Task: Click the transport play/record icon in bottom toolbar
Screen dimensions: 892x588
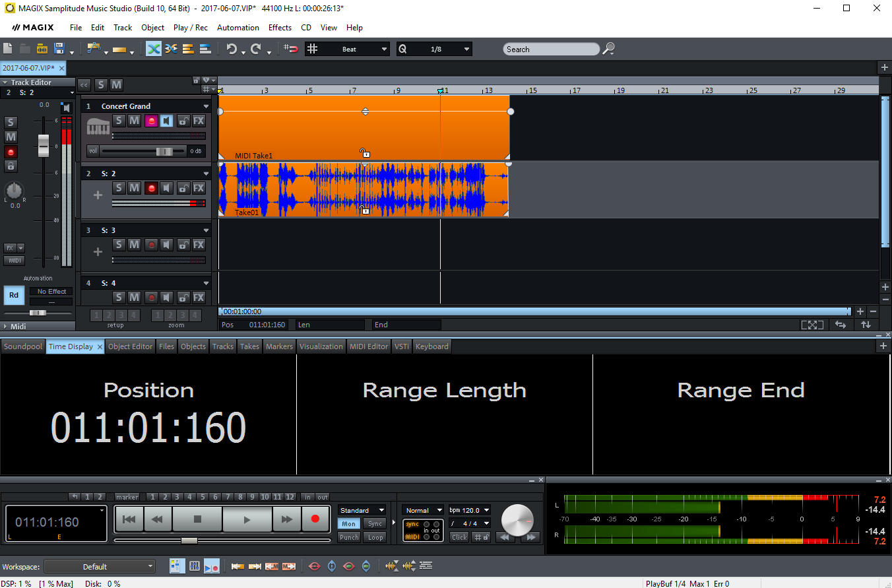Action: pyautogui.click(x=212, y=566)
